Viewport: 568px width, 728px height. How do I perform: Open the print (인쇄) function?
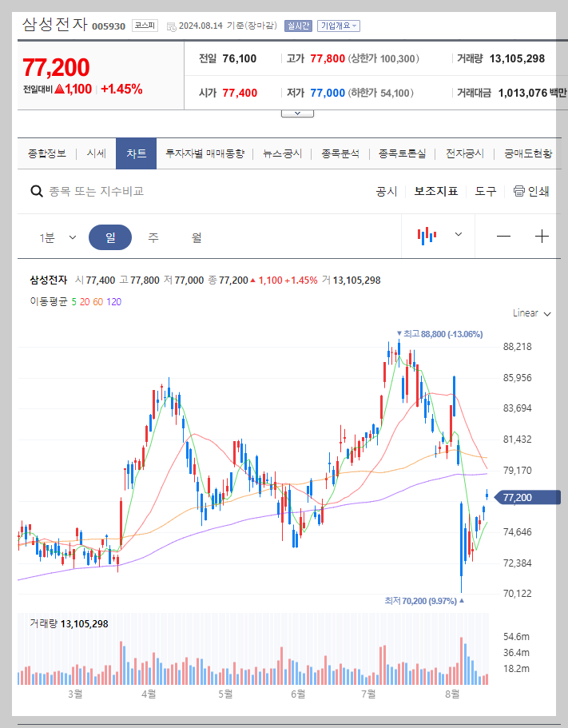point(532,191)
